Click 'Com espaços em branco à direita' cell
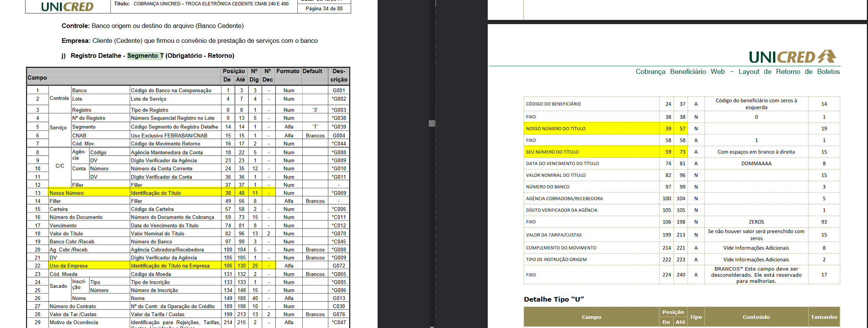Screen dimensions: 868x328 tap(756, 152)
